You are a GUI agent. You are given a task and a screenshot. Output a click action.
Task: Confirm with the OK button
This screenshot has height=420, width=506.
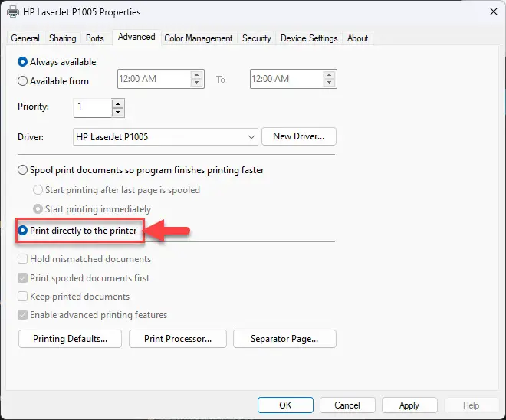pos(285,405)
